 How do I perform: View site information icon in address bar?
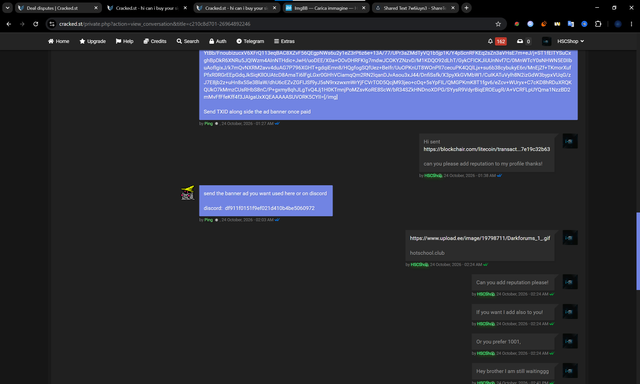click(52, 24)
